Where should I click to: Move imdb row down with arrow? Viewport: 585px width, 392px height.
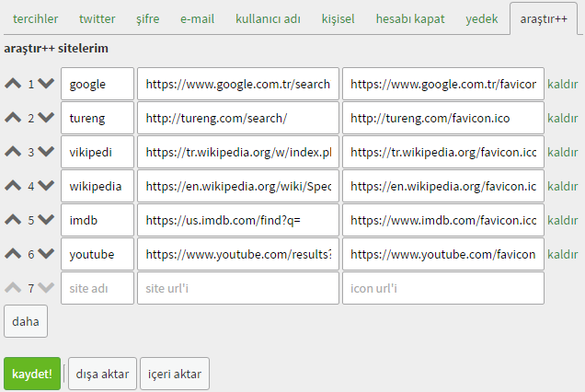pyautogui.click(x=46, y=220)
